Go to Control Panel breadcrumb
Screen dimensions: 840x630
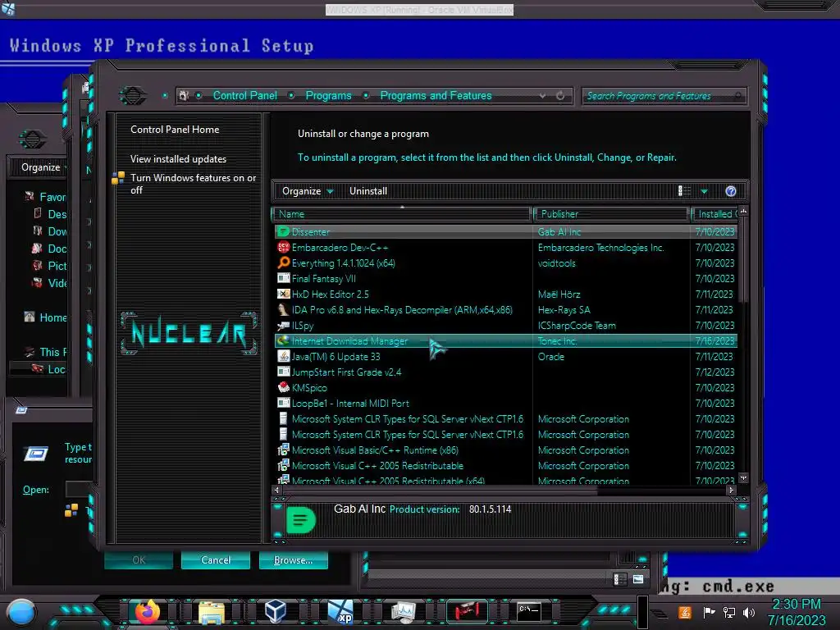(x=244, y=95)
